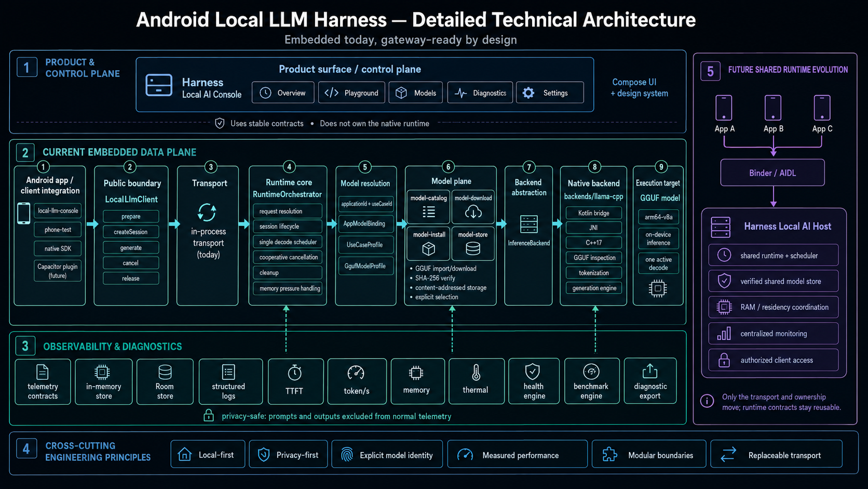
Task: Click the 'native SDK' label
Action: (x=58, y=248)
